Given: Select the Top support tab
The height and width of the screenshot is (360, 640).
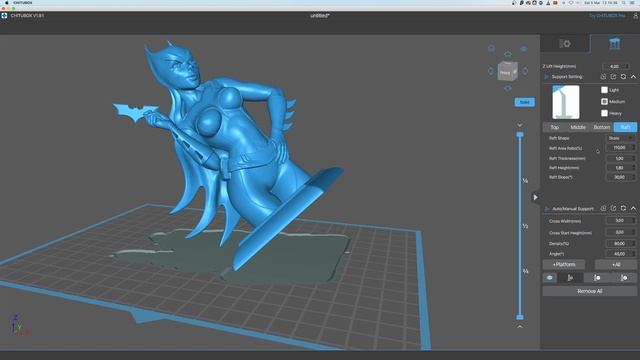Looking at the screenshot, I should [554, 127].
